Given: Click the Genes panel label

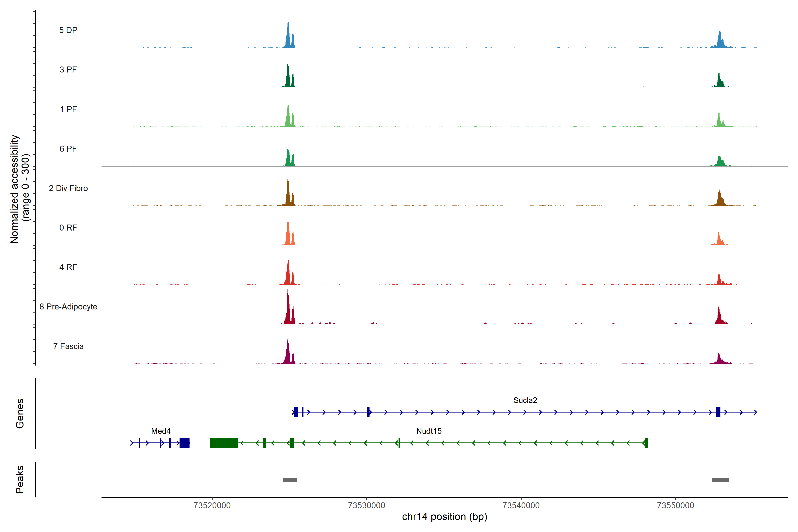Looking at the screenshot, I should 20,414.
